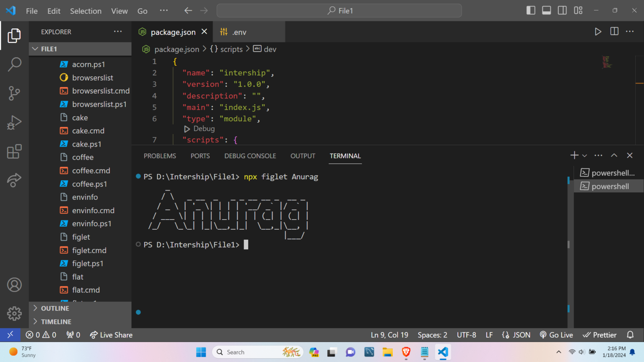644x362 pixels.
Task: Click the Manage gear icon
Action: (x=14, y=313)
